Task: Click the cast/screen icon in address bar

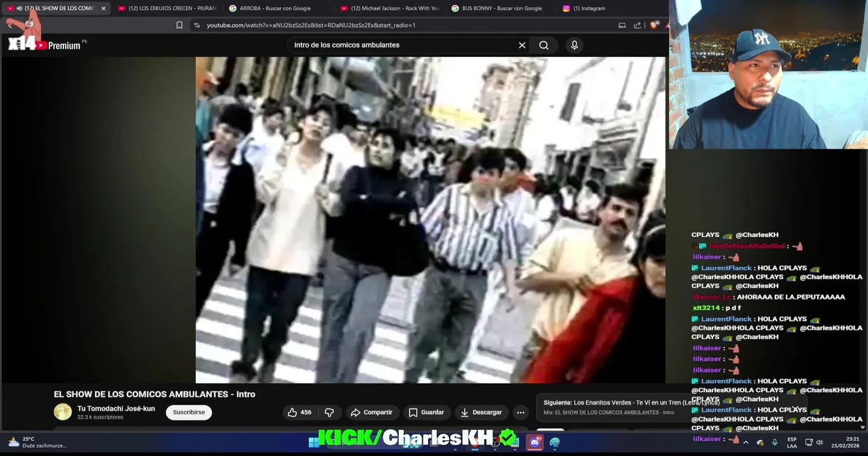Action: pyautogui.click(x=622, y=25)
